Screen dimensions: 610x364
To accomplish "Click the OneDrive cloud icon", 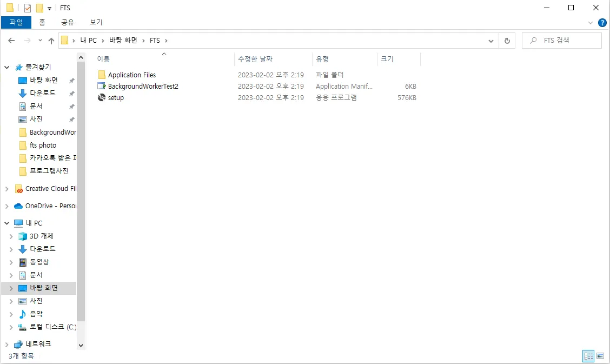I will tap(18, 206).
